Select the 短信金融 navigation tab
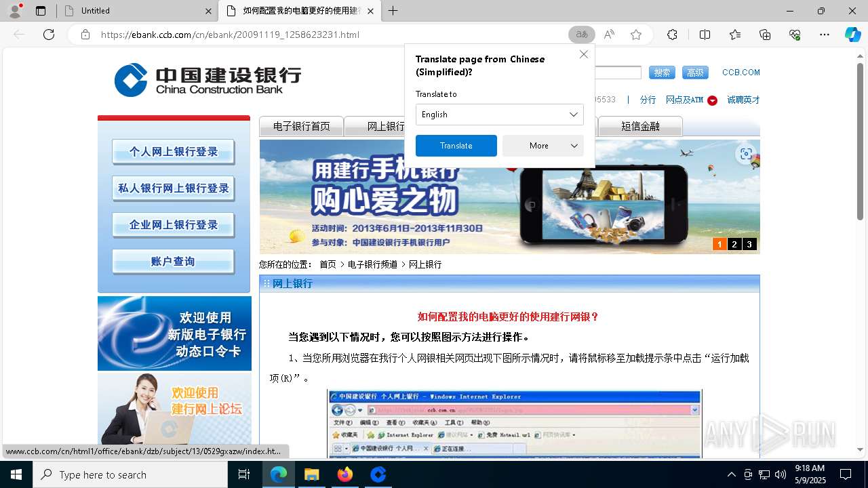868x488 pixels. [x=641, y=126]
